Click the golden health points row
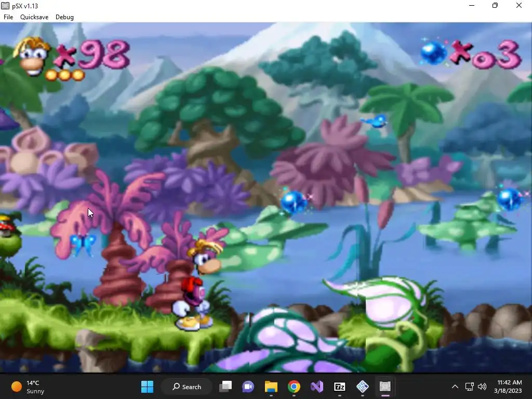 click(64, 75)
